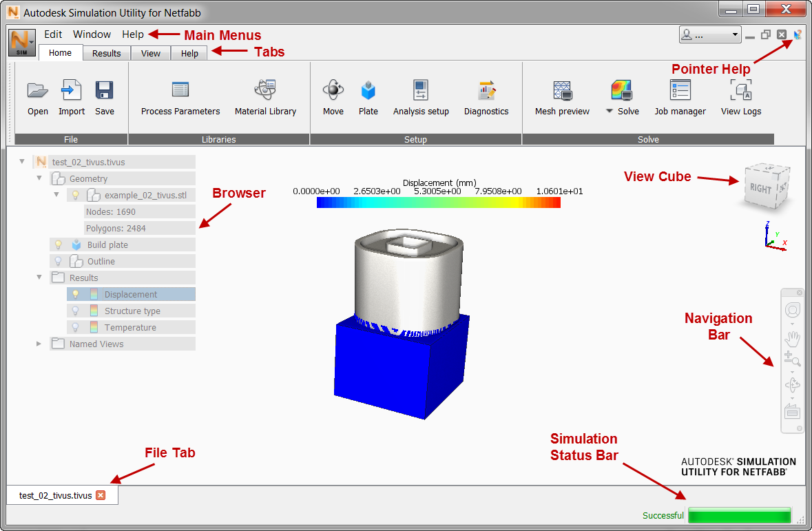Open the Solve dropdown arrow
The height and width of the screenshot is (531, 812).
[609, 112]
